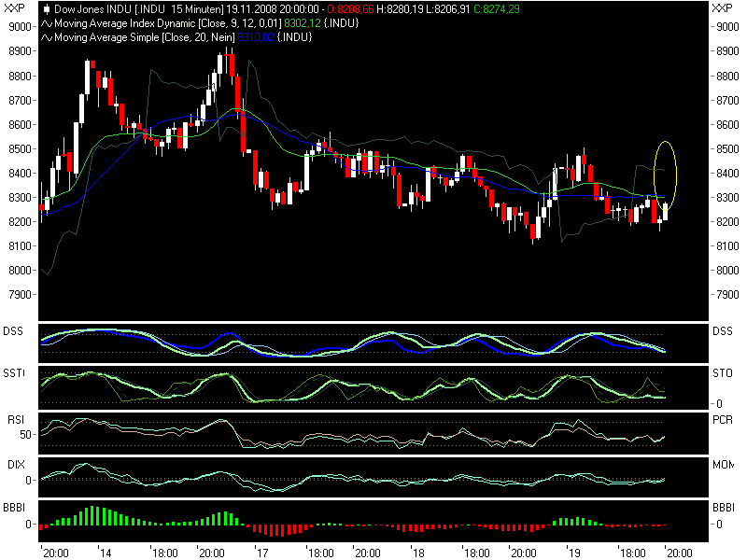The image size is (747, 560).
Task: Click the STO indicator label
Action: (x=723, y=373)
